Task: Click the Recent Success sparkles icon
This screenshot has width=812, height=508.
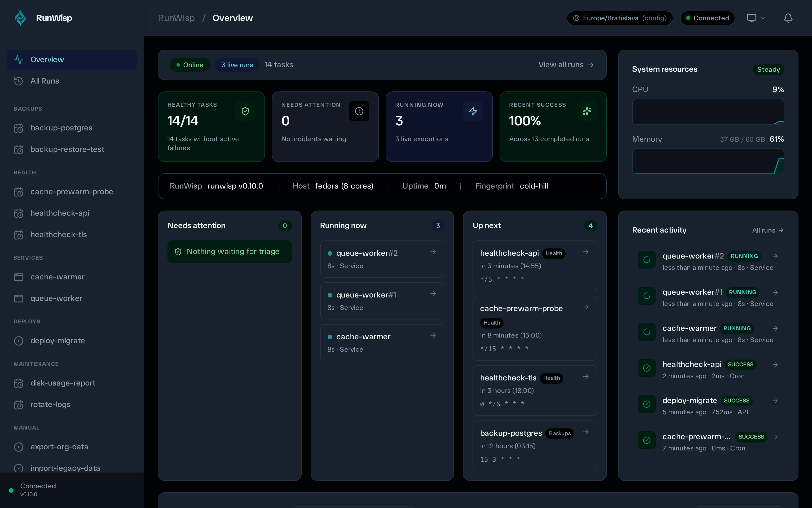Action: (587, 111)
